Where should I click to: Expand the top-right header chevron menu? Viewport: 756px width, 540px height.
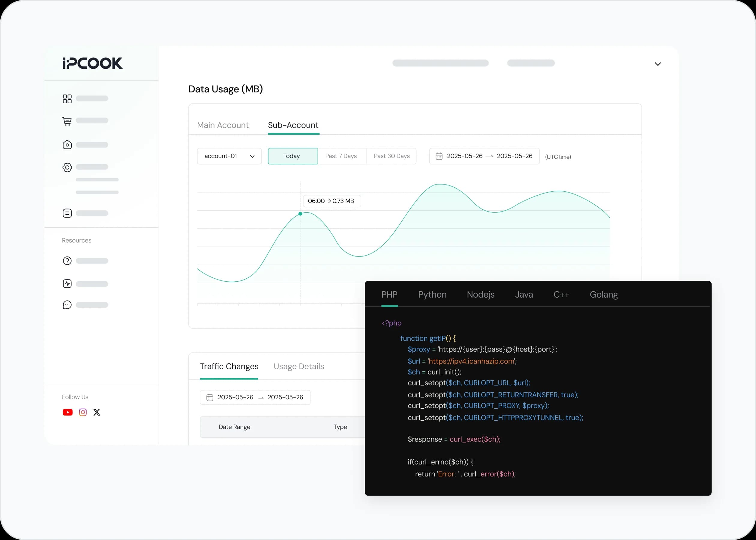(x=657, y=64)
